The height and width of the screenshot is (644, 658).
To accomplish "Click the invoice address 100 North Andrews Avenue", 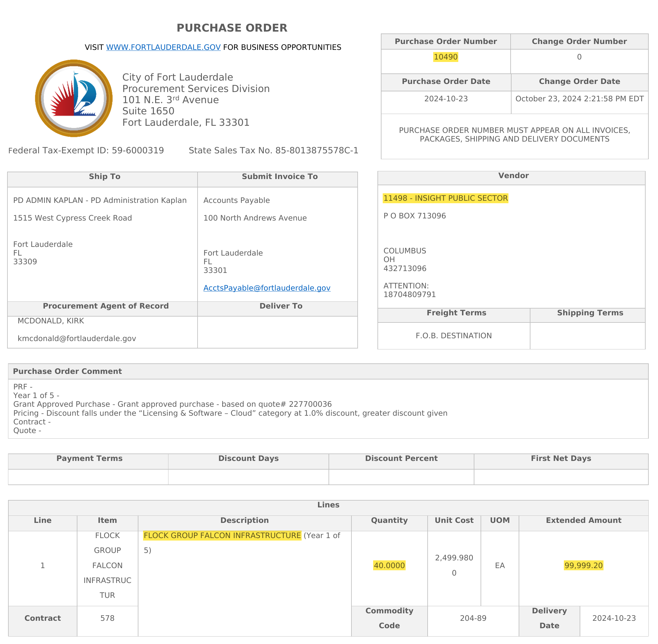I will [255, 218].
